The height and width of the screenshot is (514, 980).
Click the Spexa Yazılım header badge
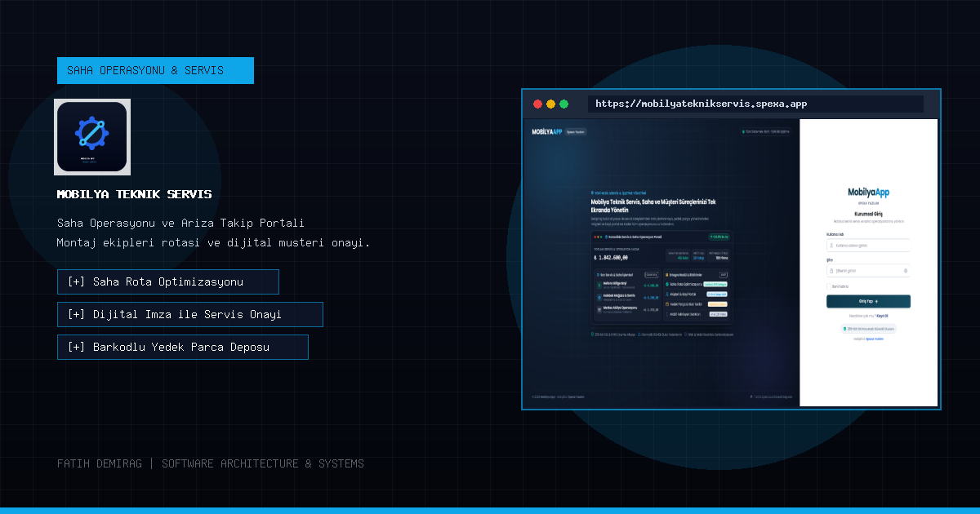(576, 132)
